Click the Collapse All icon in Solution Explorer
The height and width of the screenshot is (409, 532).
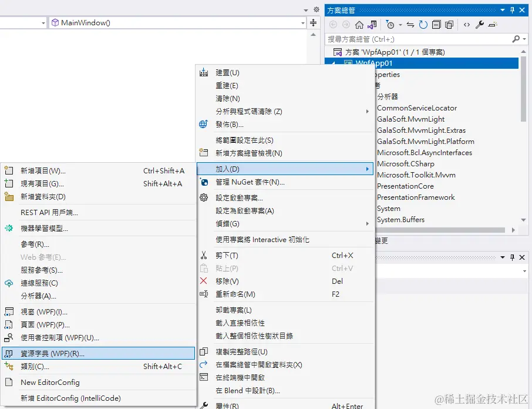437,24
